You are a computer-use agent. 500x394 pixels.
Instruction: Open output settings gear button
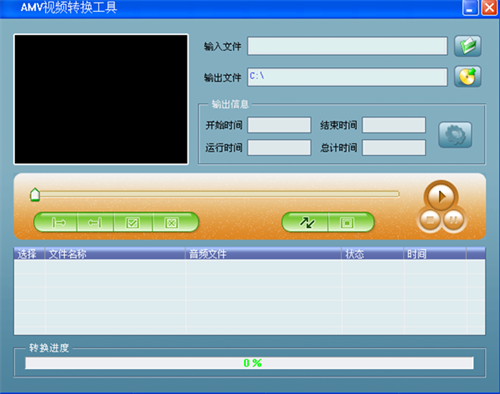pos(455,135)
